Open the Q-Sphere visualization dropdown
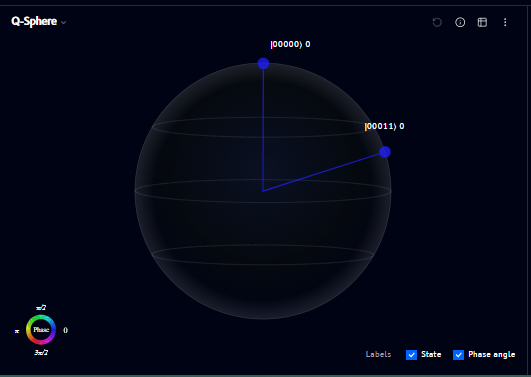The image size is (531, 377). click(63, 22)
